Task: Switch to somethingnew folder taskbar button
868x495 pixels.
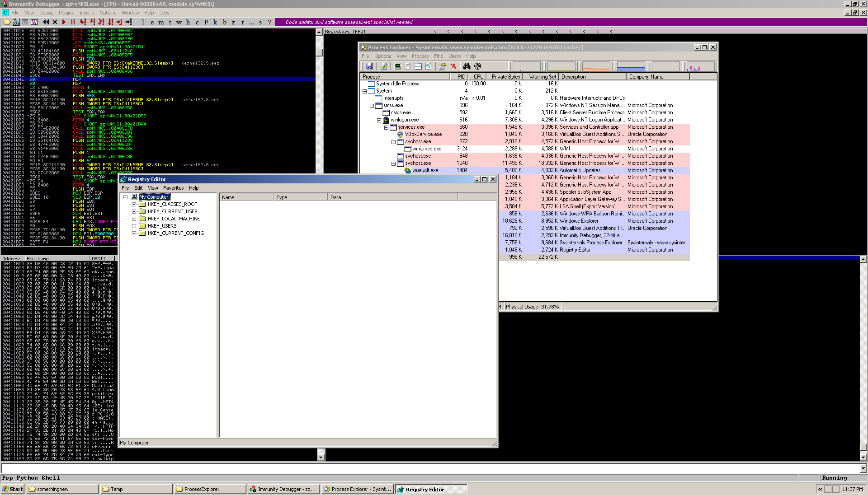Action: pyautogui.click(x=63, y=489)
